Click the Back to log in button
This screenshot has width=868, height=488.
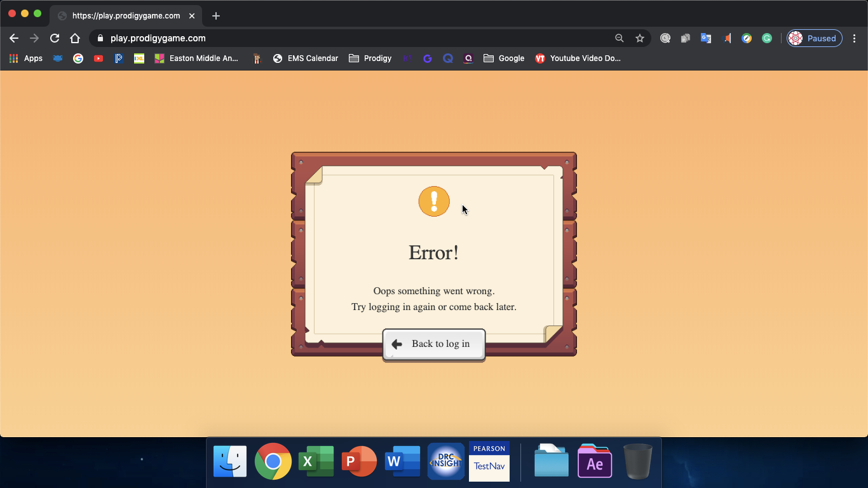434,344
